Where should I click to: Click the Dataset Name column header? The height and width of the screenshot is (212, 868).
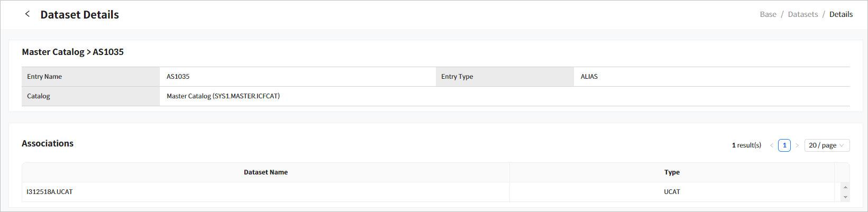(x=266, y=172)
